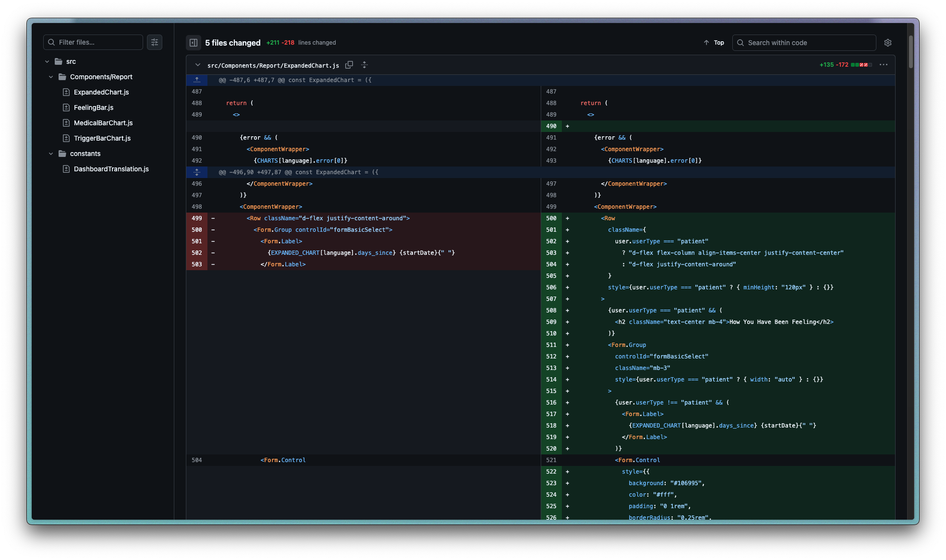
Task: Copy the ExpandedChart.js file path
Action: pyautogui.click(x=349, y=65)
